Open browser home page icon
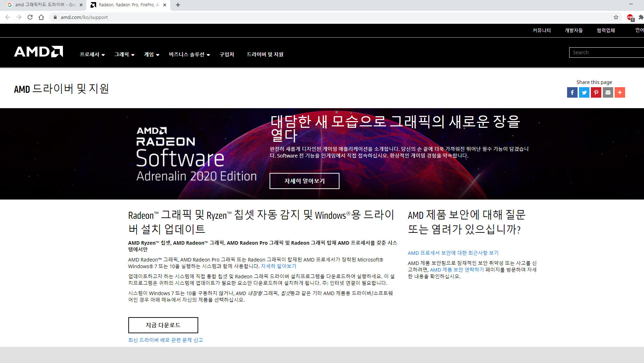This screenshot has width=644, height=363. point(41,17)
